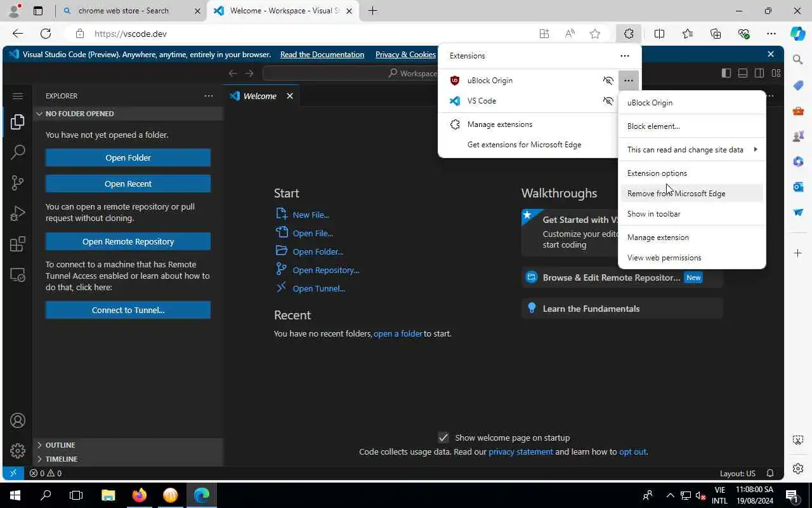The height and width of the screenshot is (508, 812).
Task: Open the hamburger application menu
Action: [x=18, y=96]
